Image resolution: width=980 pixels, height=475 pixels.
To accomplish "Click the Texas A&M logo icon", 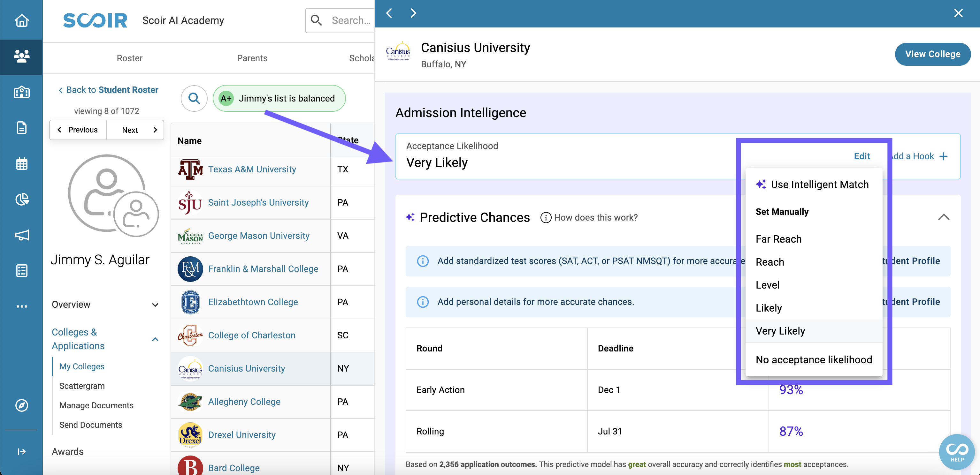I will click(x=190, y=169).
